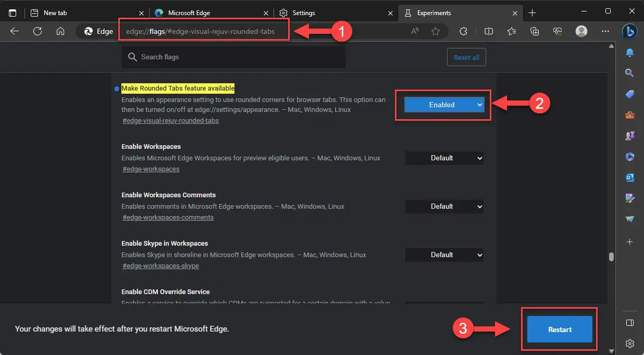Expand Skype in Workspaces Default dropdown
Viewport: 644px width, 355px height.
(x=444, y=255)
